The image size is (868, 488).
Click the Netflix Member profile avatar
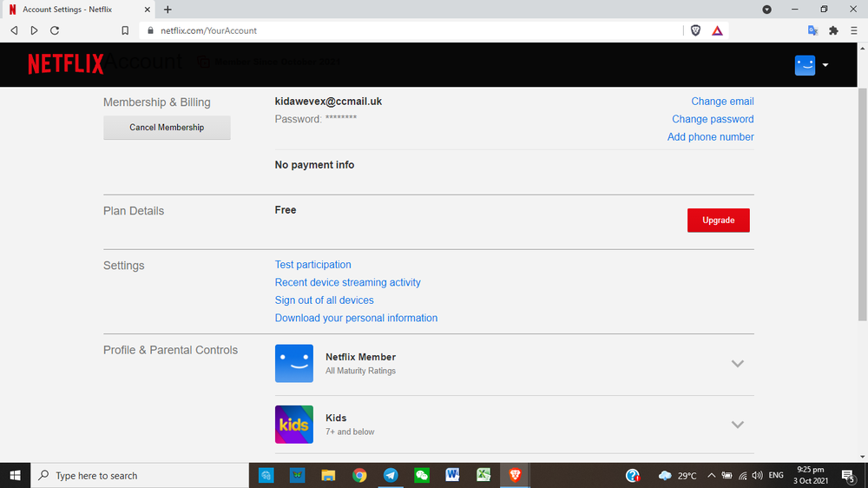[294, 363]
